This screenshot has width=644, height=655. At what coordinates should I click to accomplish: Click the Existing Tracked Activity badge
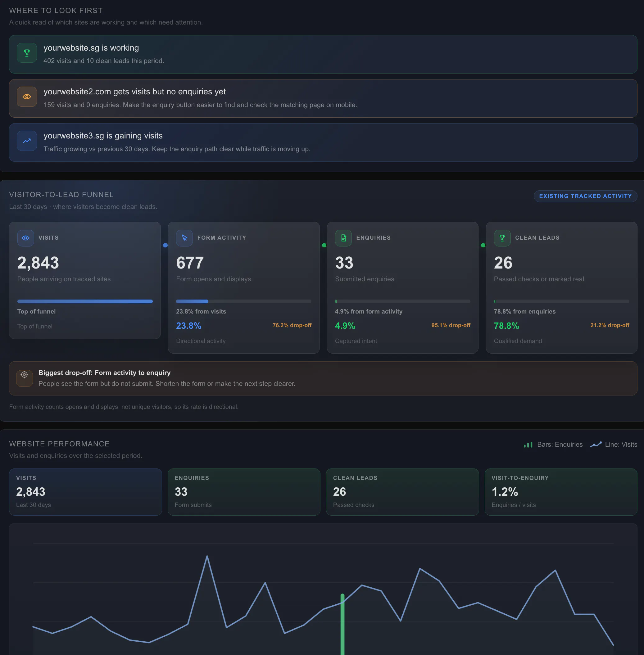585,196
